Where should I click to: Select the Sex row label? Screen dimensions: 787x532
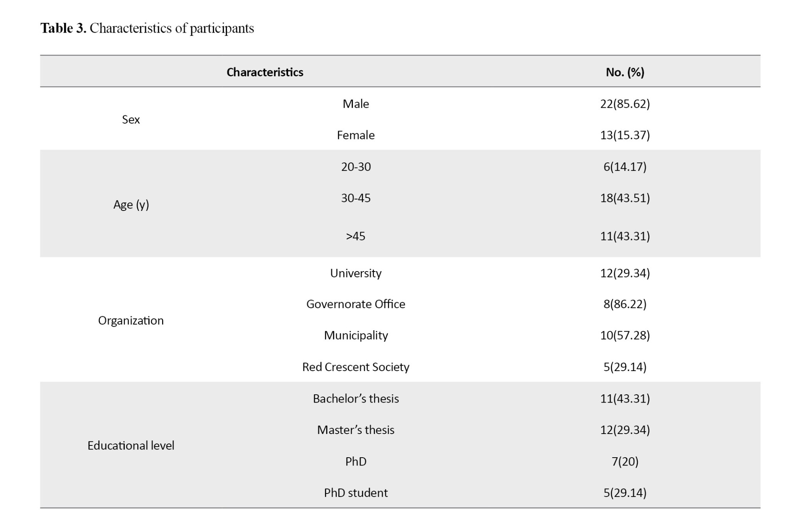pyautogui.click(x=131, y=119)
